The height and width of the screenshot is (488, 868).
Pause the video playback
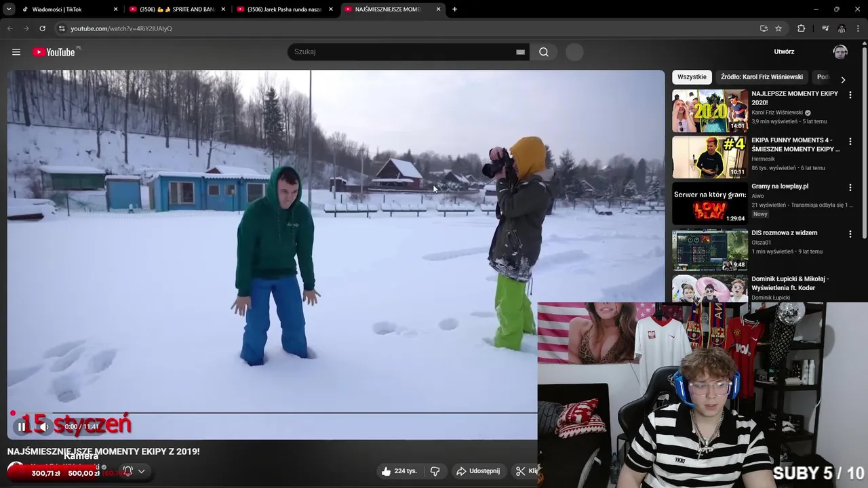22,426
